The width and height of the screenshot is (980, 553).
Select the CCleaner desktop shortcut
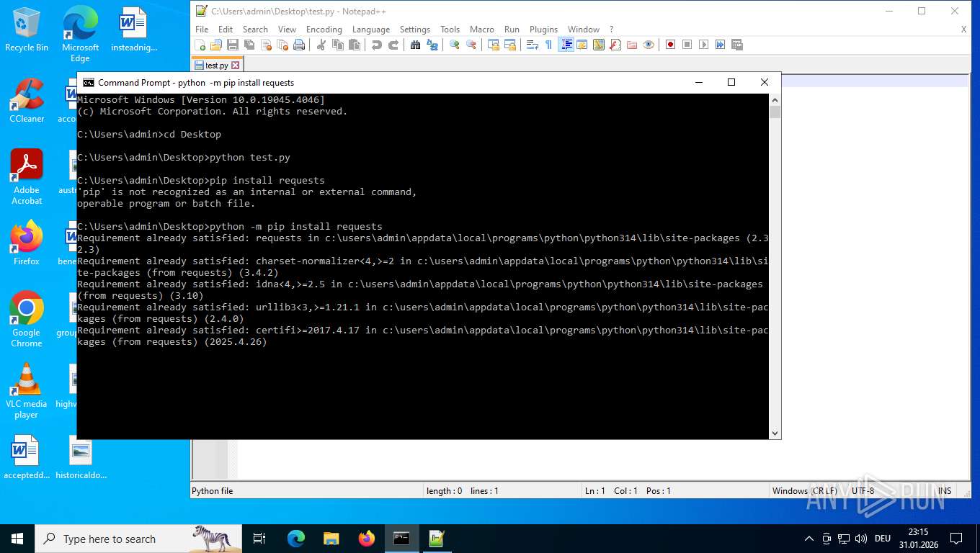pyautogui.click(x=27, y=101)
